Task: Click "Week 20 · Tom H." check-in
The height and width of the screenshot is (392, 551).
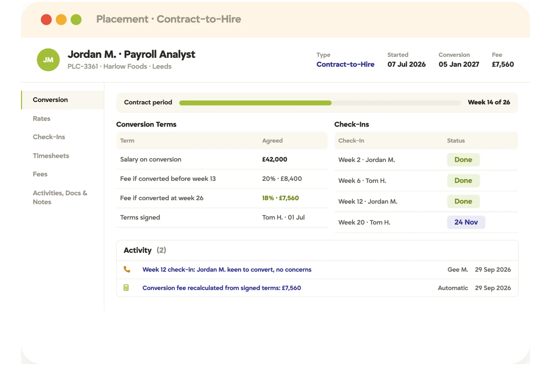Action: 364,223
